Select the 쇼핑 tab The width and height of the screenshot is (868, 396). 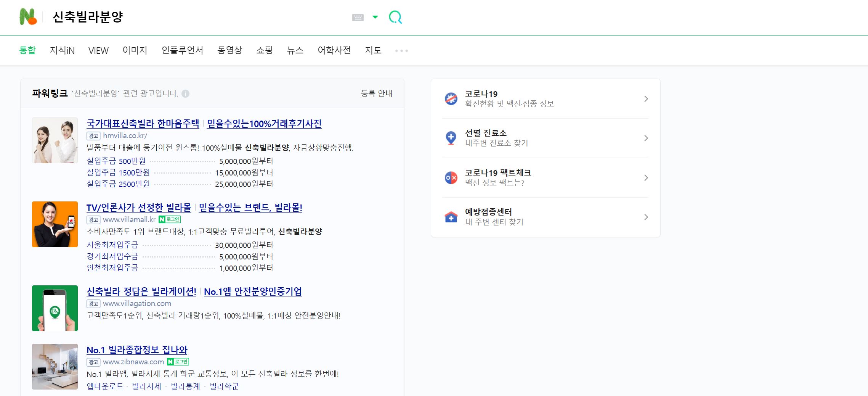tap(265, 50)
